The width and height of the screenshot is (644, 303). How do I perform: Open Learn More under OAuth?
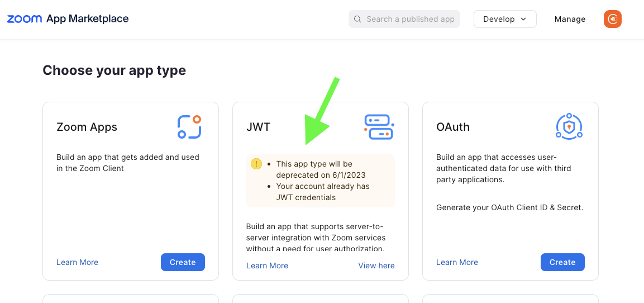point(457,262)
